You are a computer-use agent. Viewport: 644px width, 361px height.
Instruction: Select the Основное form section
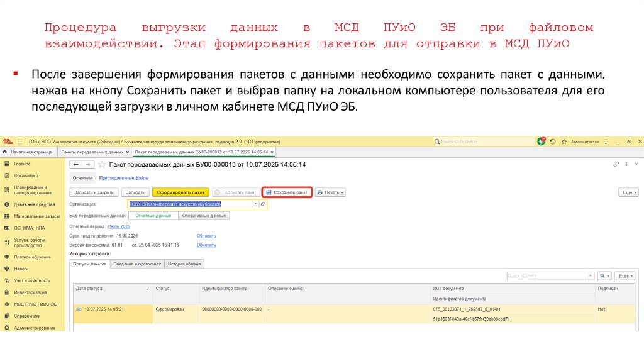click(82, 178)
